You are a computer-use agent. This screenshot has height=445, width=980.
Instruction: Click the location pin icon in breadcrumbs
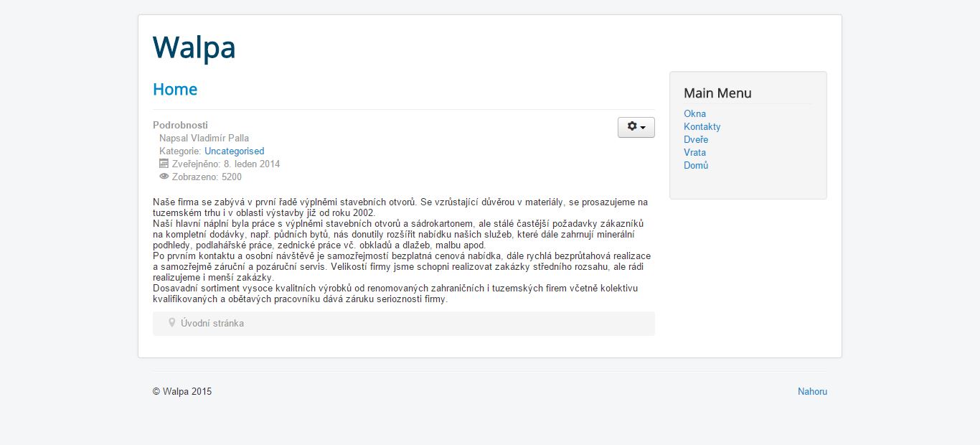click(171, 323)
